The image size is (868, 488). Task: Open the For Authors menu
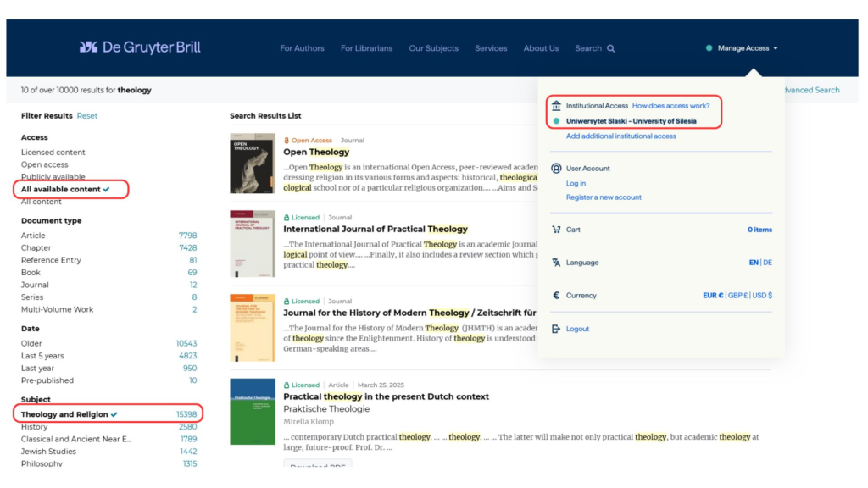coord(303,48)
